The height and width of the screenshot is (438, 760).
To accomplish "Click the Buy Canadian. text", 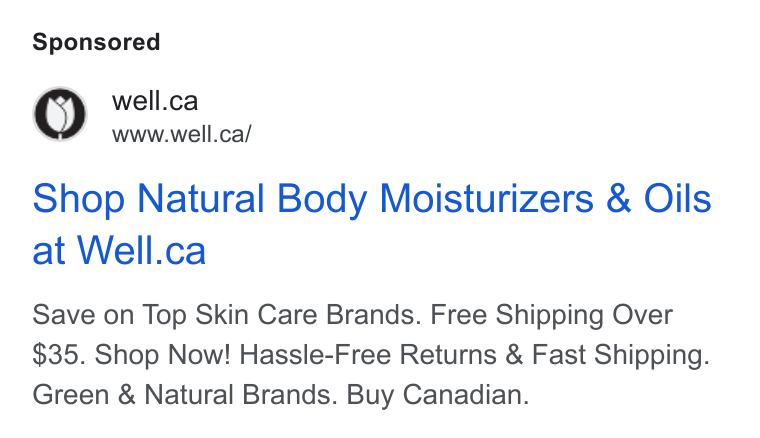I will coord(438,395).
